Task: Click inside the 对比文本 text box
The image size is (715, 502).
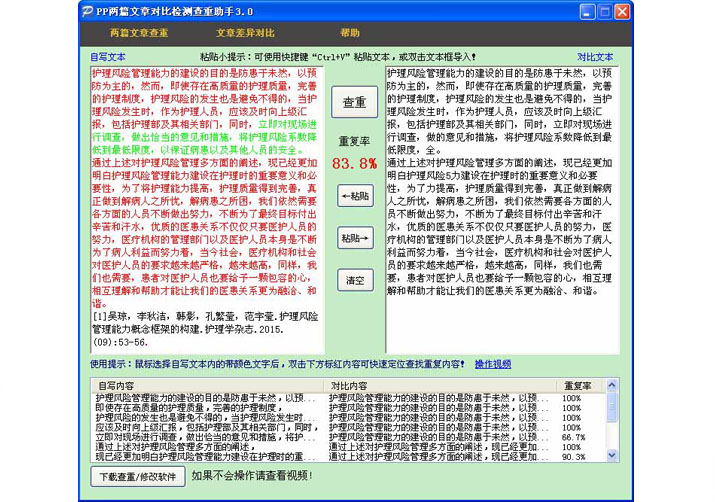Action: (x=502, y=210)
